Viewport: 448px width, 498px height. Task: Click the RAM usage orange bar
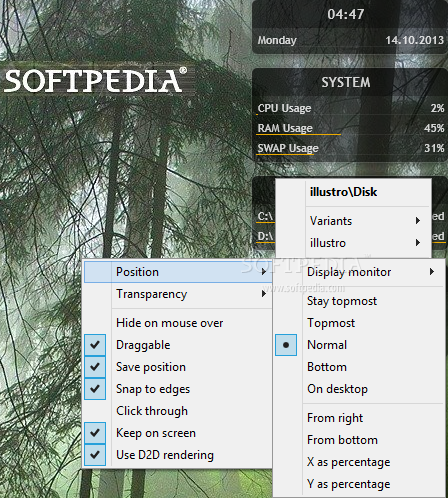(298, 135)
